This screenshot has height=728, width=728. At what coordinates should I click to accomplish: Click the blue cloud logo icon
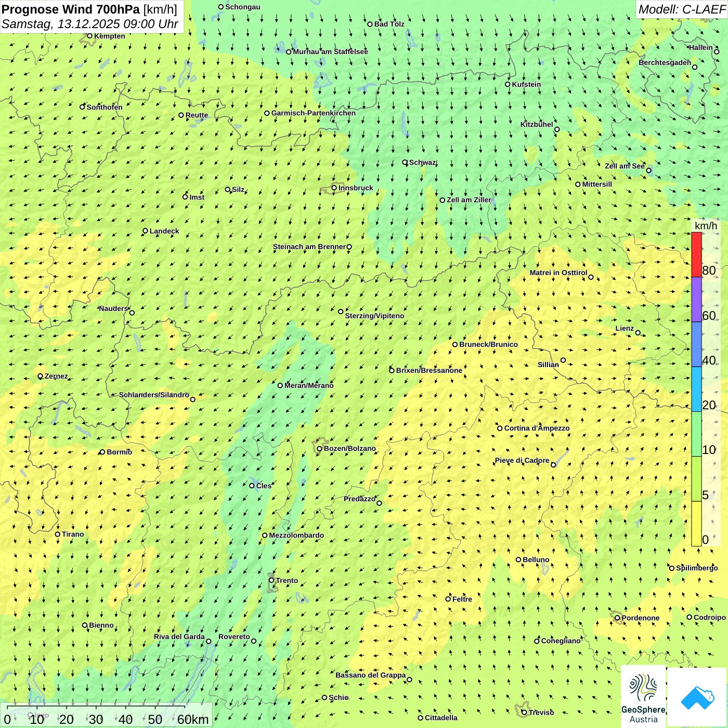[697, 697]
